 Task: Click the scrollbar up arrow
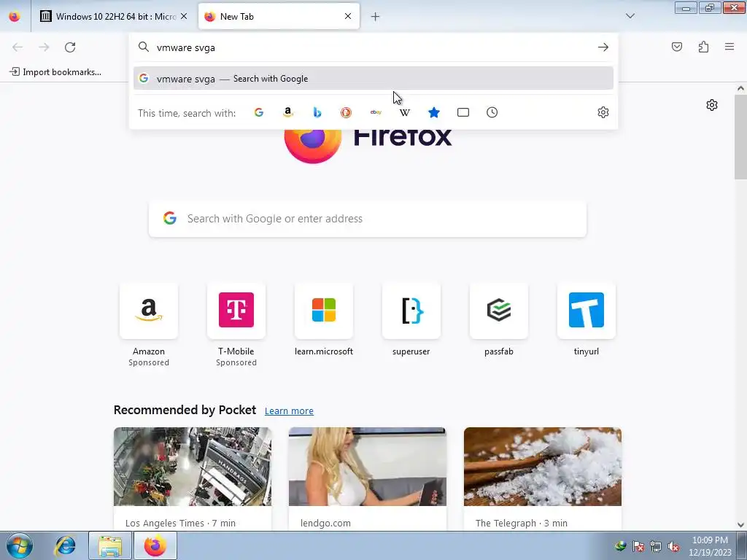tap(740, 88)
